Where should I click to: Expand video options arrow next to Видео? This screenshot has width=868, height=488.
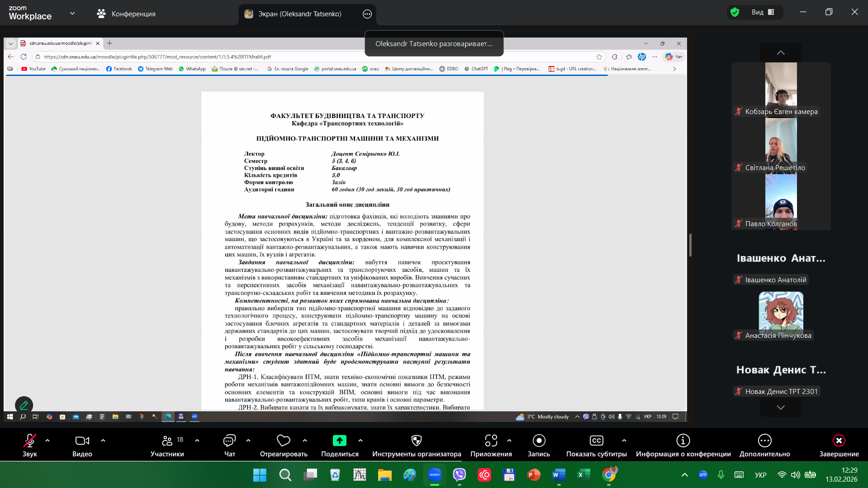(x=103, y=440)
